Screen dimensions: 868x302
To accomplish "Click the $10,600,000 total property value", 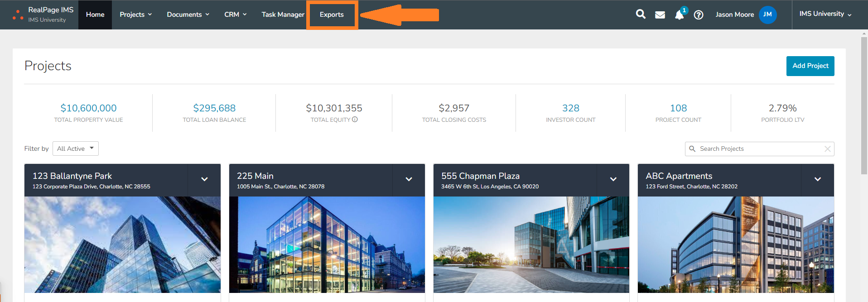I will 88,108.
